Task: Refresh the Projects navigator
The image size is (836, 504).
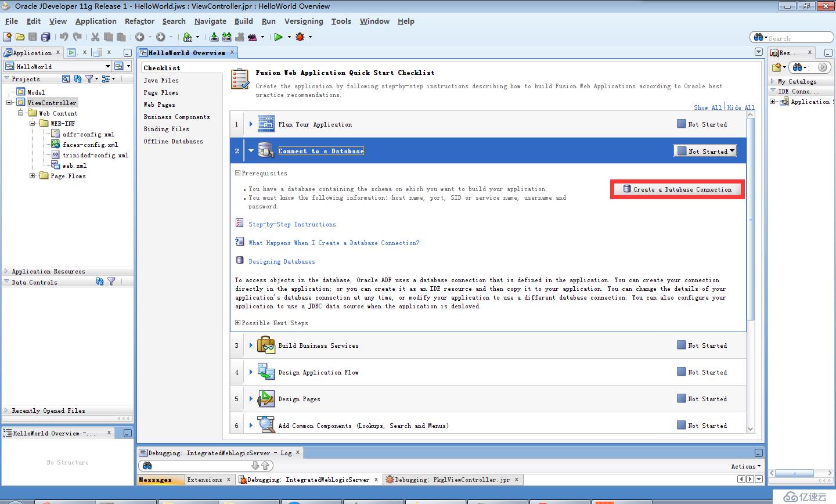Action: point(77,79)
